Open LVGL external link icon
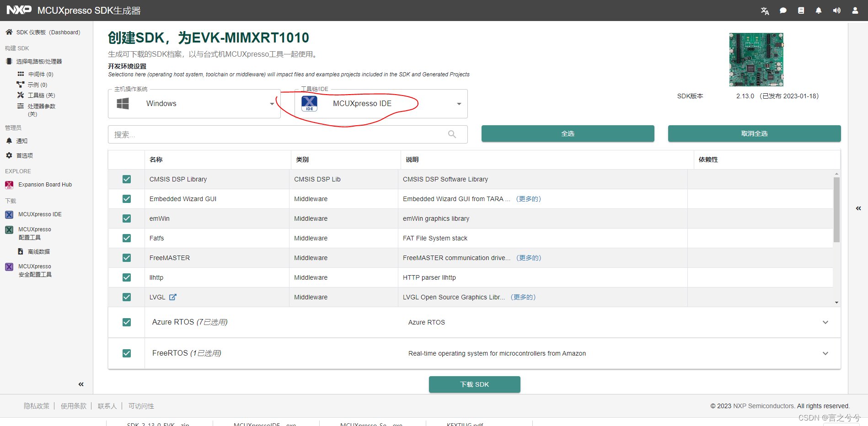 [172, 297]
